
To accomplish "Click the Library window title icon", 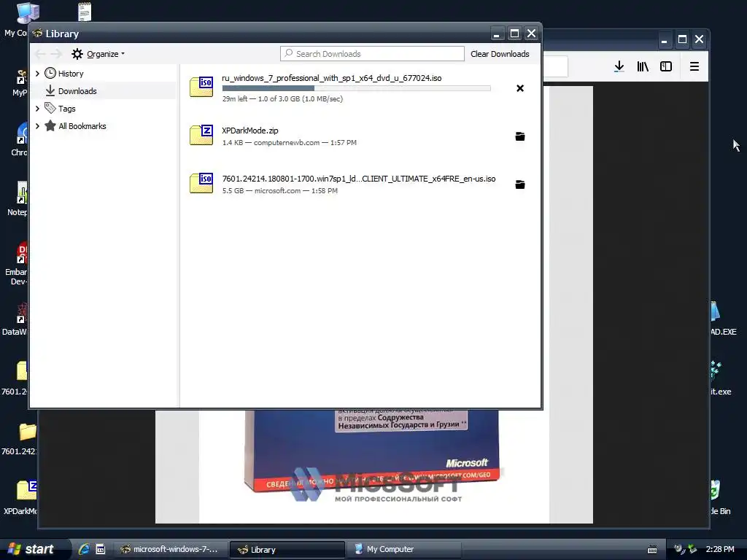I will 38,34.
